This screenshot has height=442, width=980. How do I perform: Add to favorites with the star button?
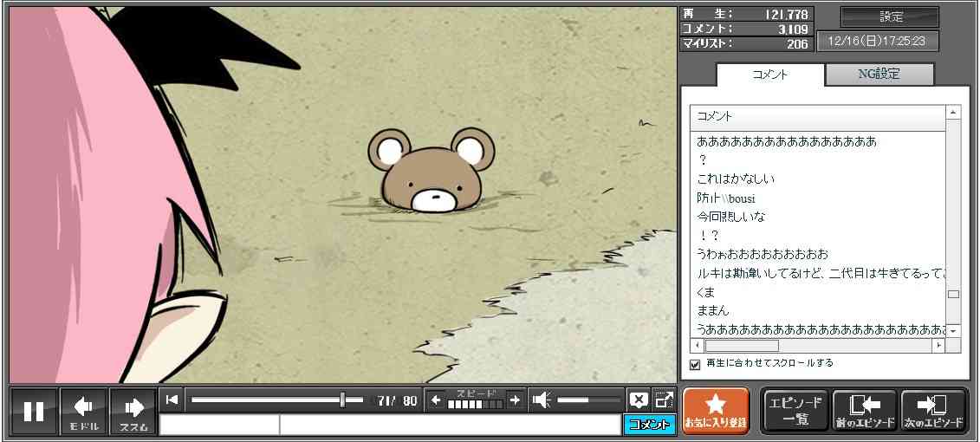716,411
